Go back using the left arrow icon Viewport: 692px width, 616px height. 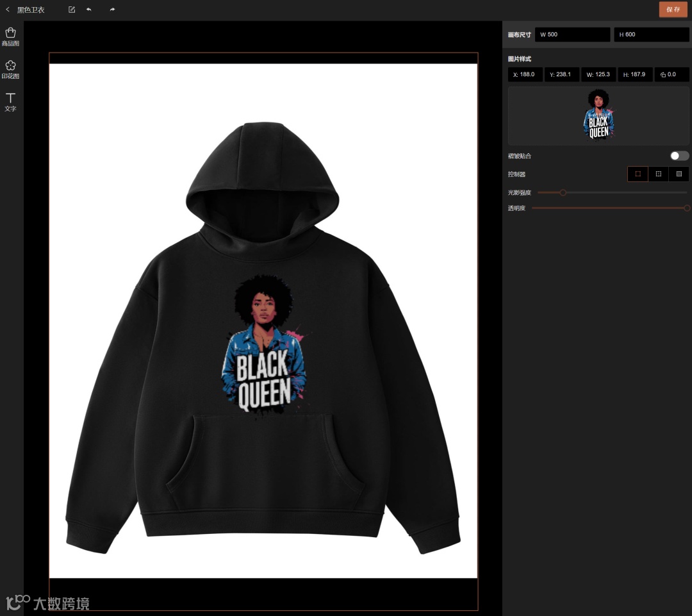pos(8,9)
